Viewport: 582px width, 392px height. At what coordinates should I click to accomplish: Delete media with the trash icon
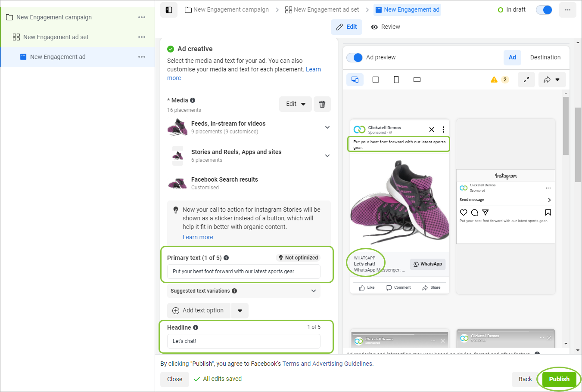(322, 104)
